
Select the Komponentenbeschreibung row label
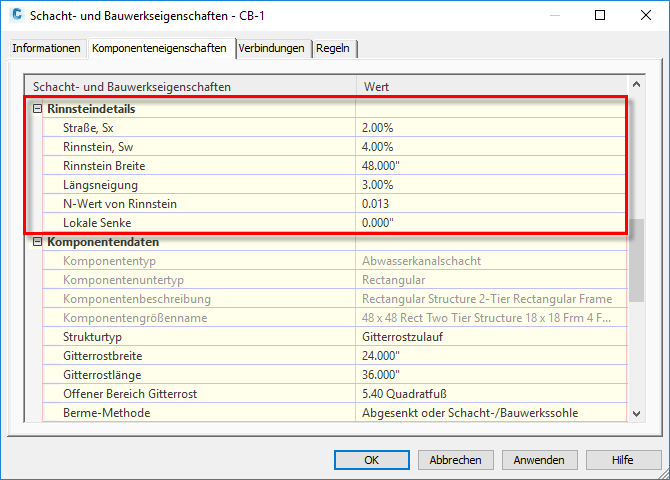137,299
